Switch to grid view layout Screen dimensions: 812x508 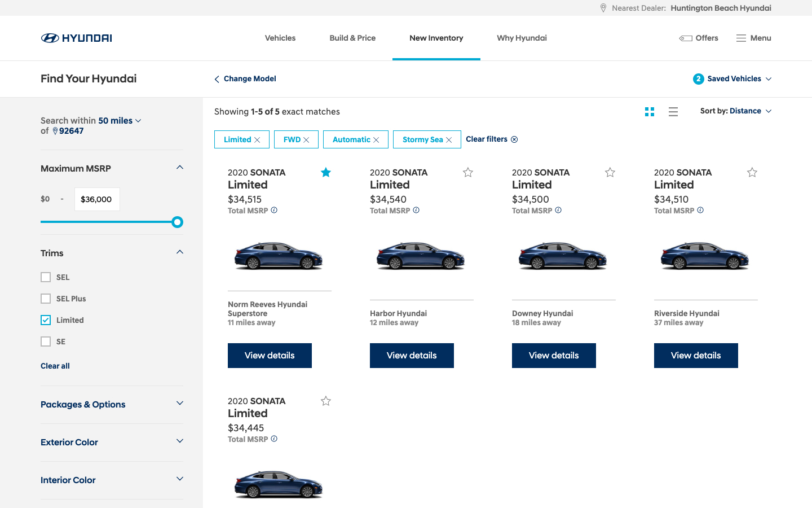650,112
